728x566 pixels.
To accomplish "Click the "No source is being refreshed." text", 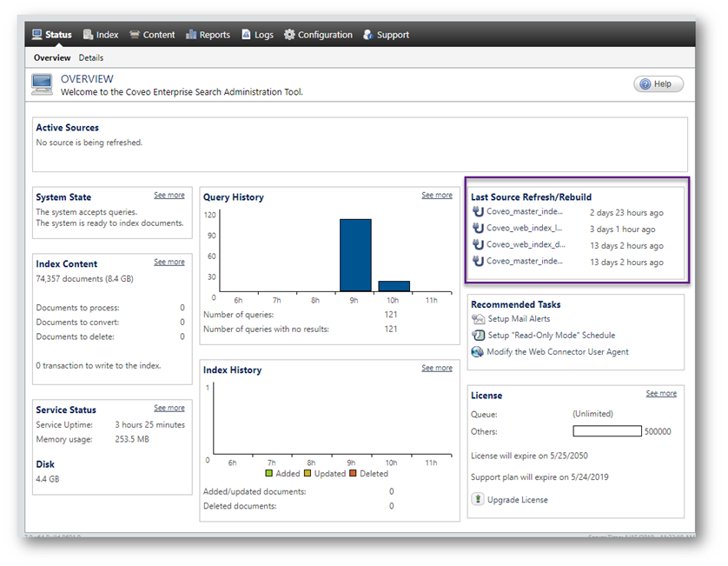I will click(x=89, y=143).
